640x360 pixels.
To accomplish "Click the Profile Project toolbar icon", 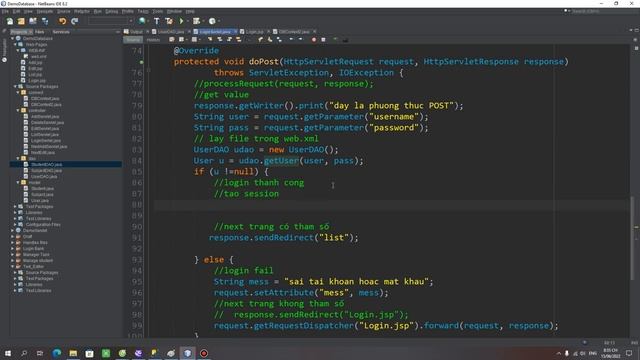I will coord(212,21).
